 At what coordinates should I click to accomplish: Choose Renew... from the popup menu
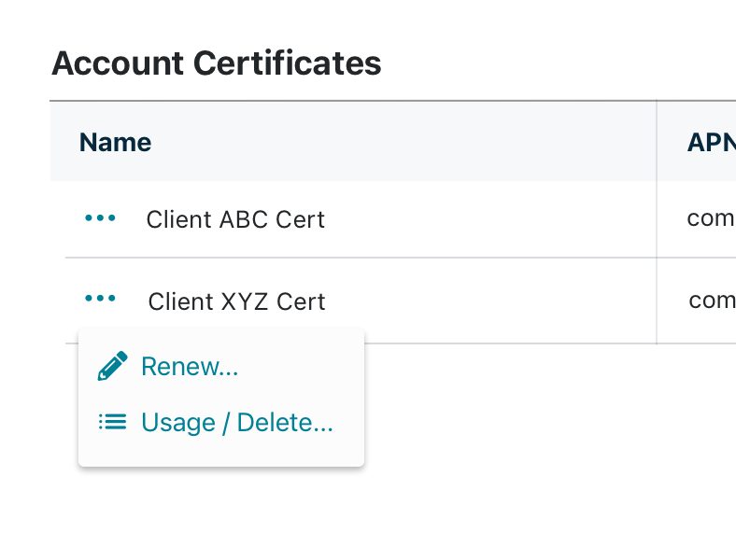coord(190,366)
